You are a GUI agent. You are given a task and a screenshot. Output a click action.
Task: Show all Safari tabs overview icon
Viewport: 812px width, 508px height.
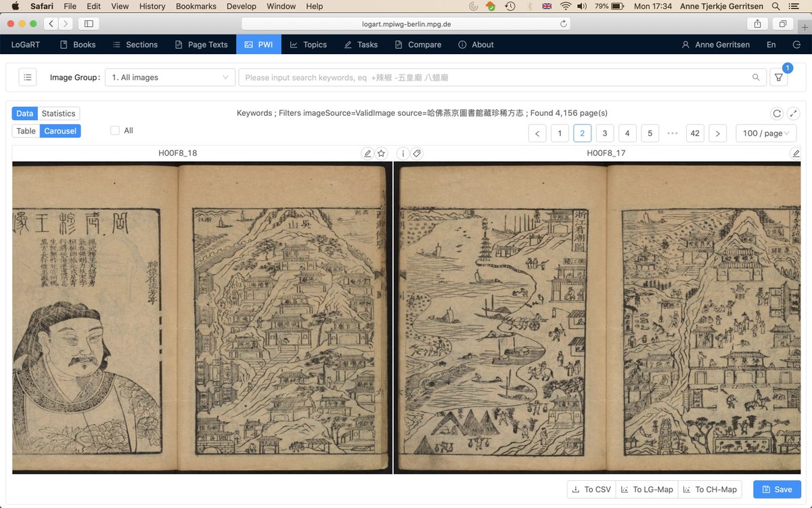(x=782, y=24)
